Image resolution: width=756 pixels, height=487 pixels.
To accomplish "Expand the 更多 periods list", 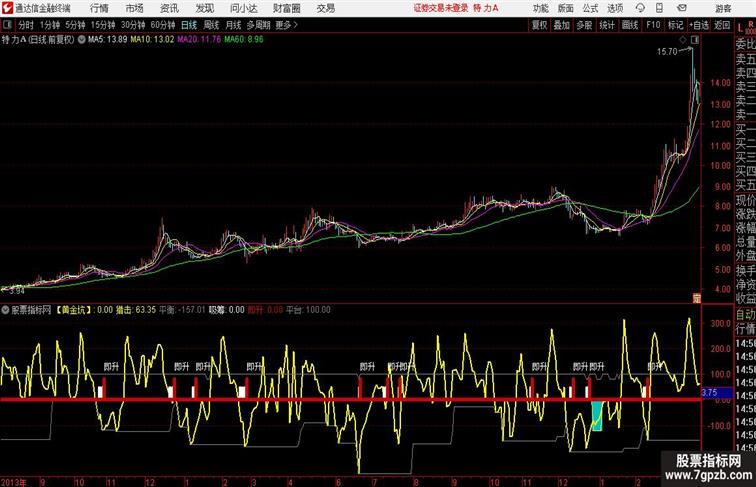I will pyautogui.click(x=286, y=25).
